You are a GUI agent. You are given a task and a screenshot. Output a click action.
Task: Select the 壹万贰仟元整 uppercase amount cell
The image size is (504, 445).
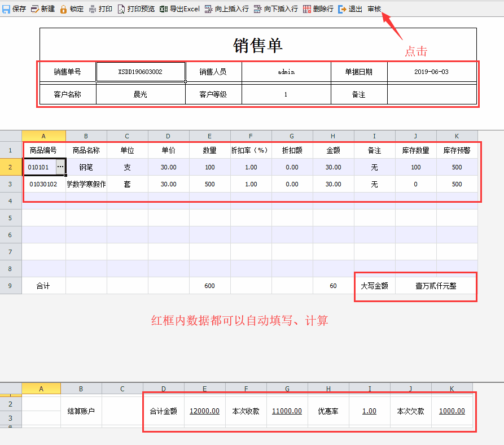point(436,286)
